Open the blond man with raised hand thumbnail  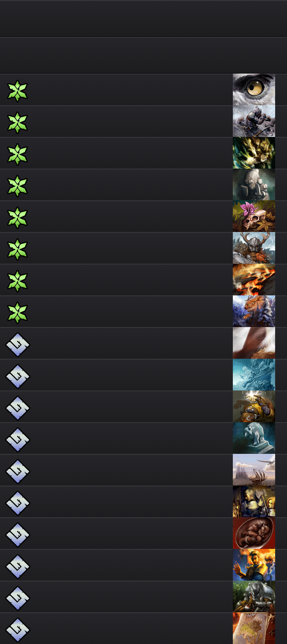(x=254, y=565)
